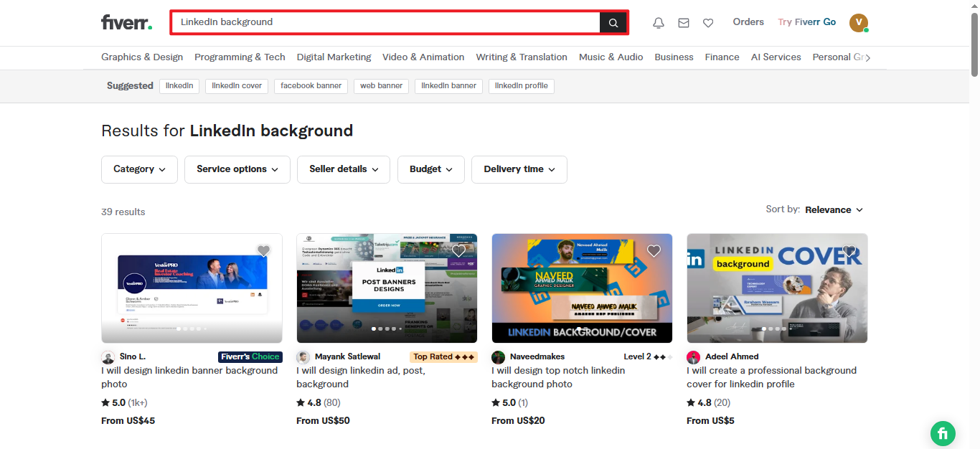The image size is (980, 449).
Task: Click the Orders link
Action: [x=748, y=22]
